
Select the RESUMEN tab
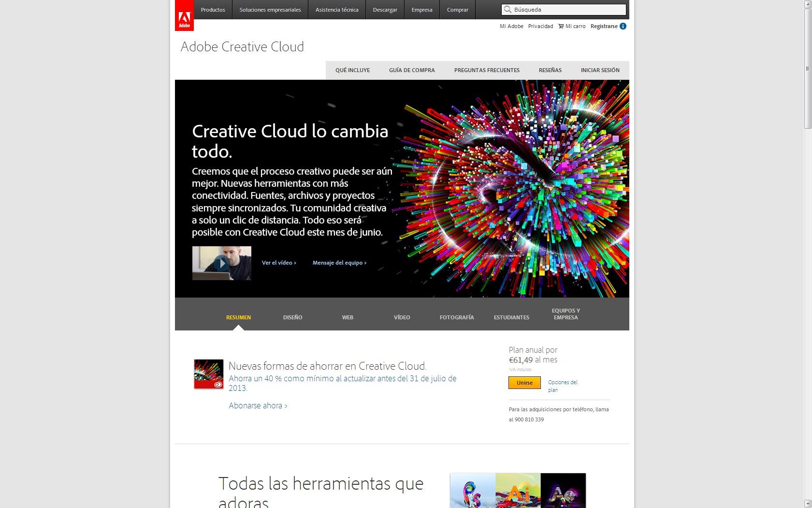[x=238, y=317]
